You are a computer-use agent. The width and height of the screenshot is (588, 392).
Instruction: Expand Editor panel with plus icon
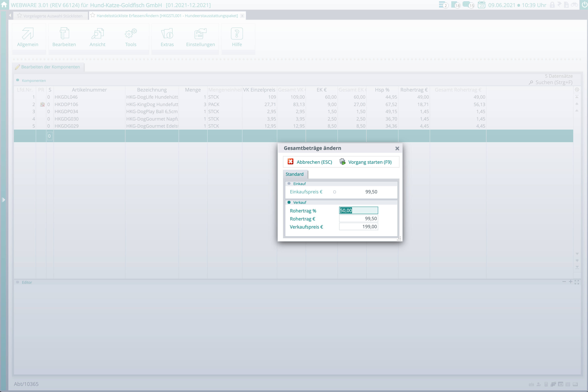[x=570, y=282]
